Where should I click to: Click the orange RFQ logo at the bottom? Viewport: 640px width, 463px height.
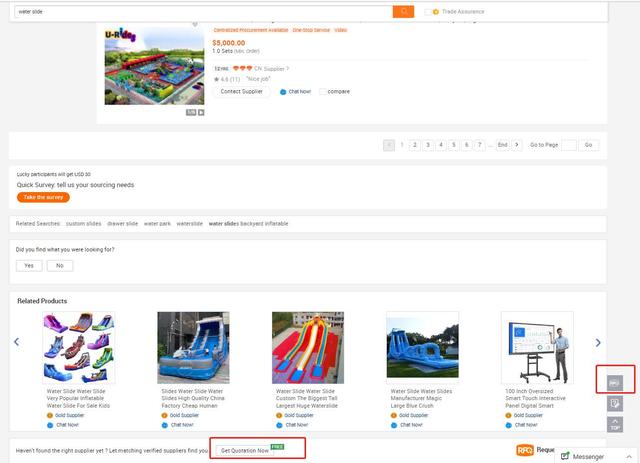coord(524,450)
